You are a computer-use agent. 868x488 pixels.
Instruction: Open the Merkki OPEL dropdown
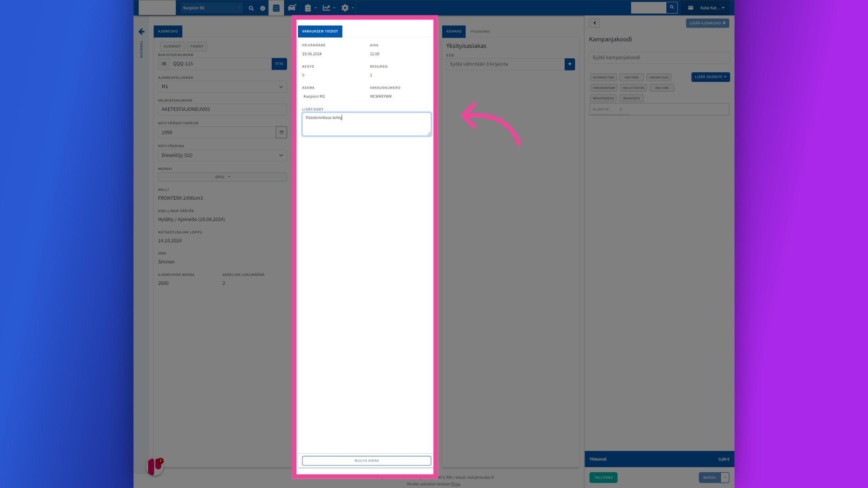click(222, 177)
